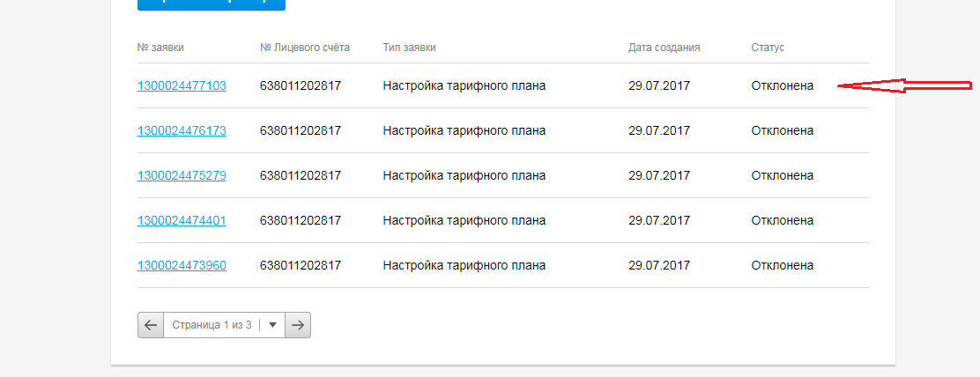Click the 'Тип заявки' column header
This screenshot has height=377, width=980.
click(410, 48)
